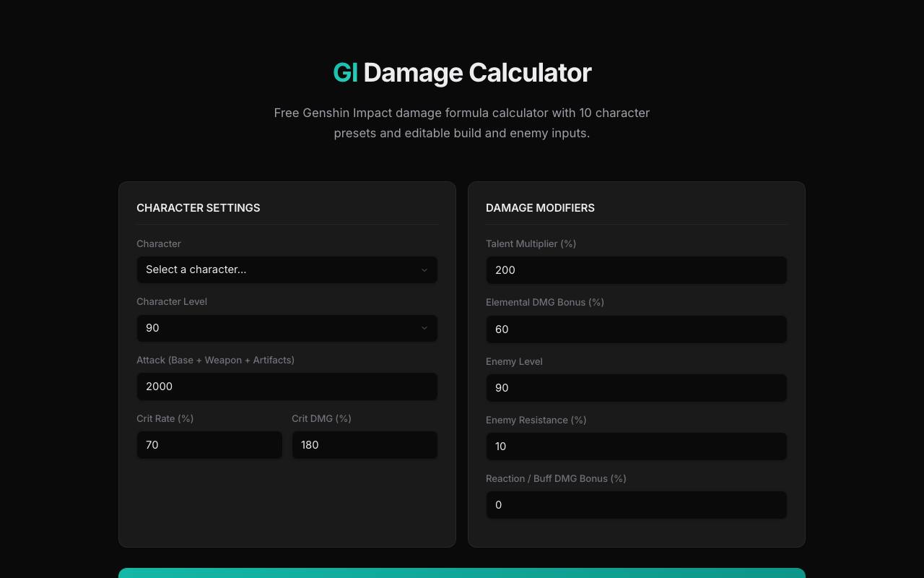Click the Talent Multiplier (%) input
Screen dimensions: 924x578
tap(637, 270)
